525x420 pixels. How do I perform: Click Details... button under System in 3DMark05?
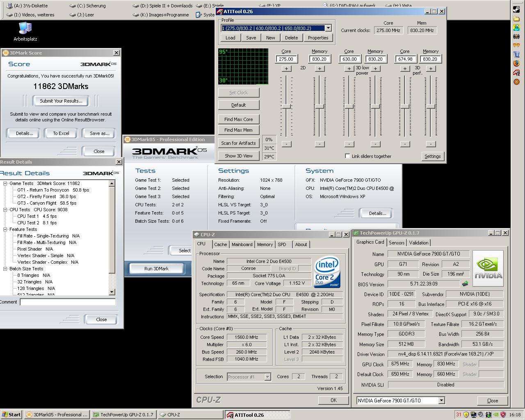click(x=377, y=213)
